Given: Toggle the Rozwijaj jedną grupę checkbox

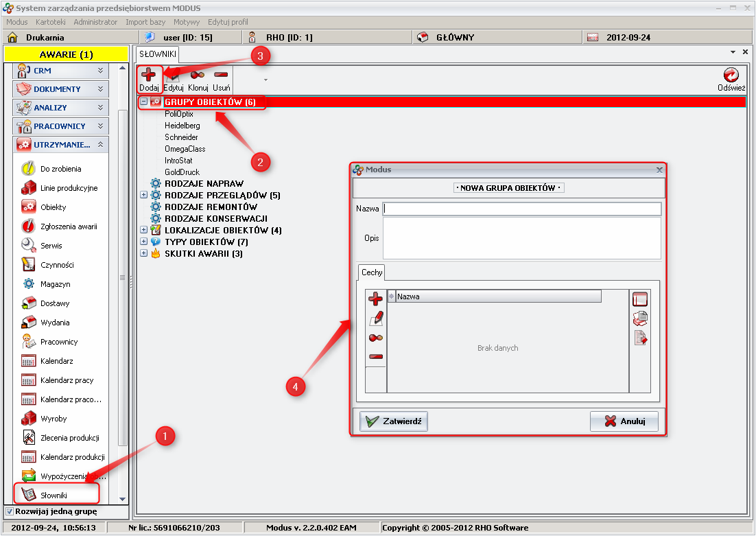Looking at the screenshot, I should 8,511.
